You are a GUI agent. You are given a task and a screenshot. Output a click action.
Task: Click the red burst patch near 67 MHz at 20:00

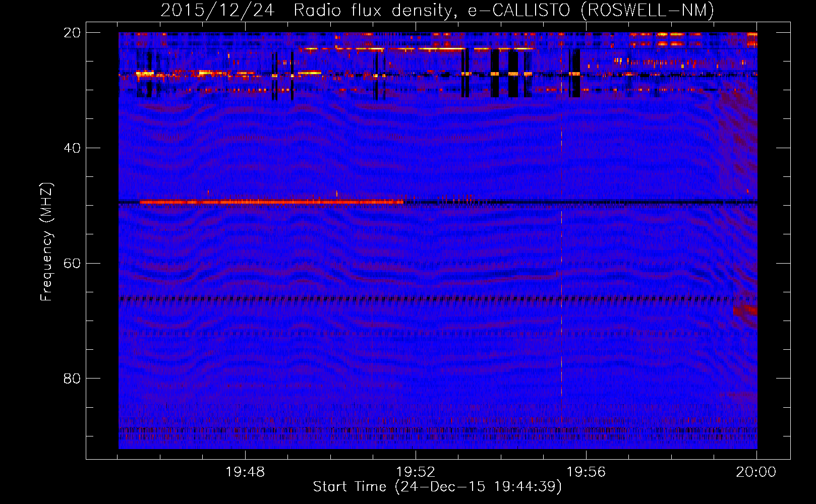pos(745,309)
